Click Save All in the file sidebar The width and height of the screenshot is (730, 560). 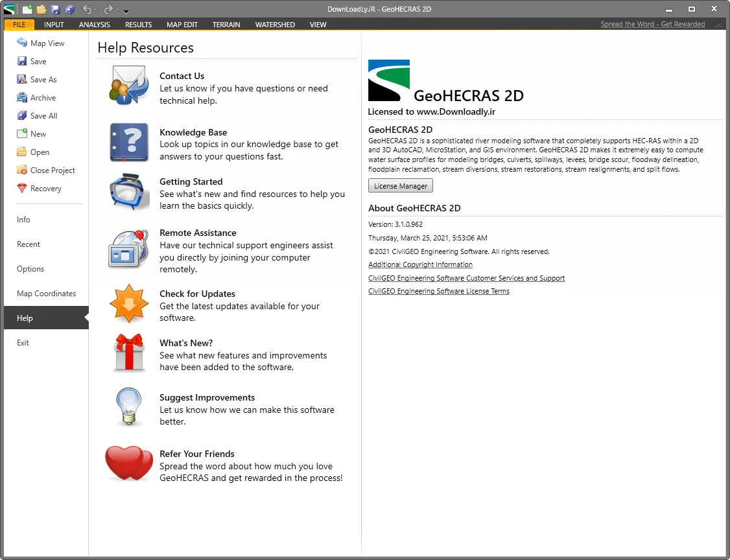click(x=37, y=116)
